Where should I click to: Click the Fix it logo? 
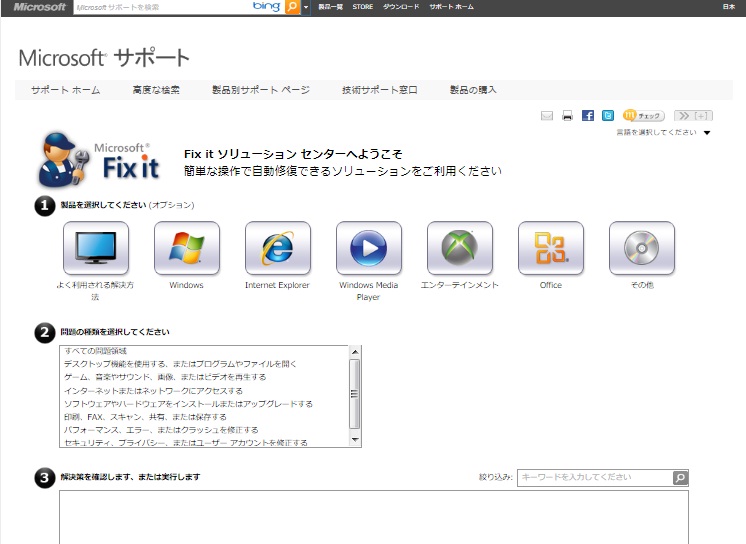pos(99,160)
